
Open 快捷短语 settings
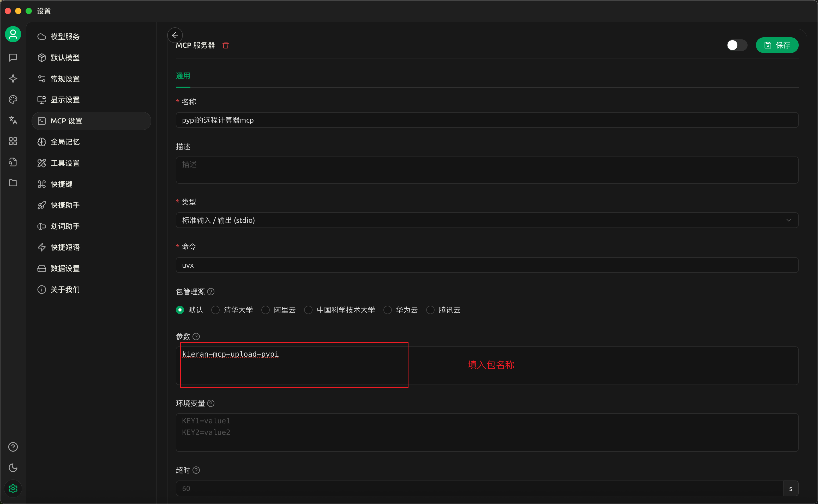tap(91, 247)
